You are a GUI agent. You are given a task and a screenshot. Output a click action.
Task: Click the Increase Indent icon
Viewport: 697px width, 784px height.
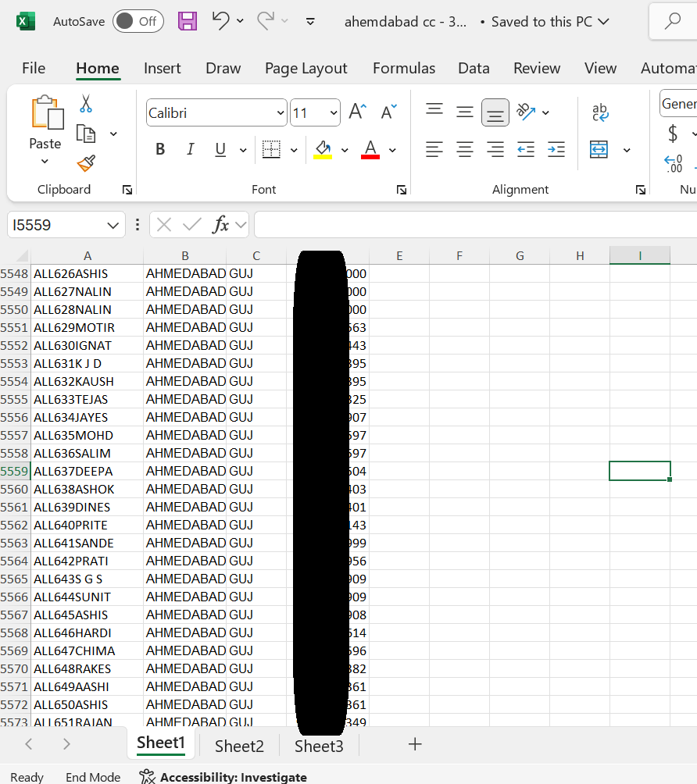(x=556, y=150)
